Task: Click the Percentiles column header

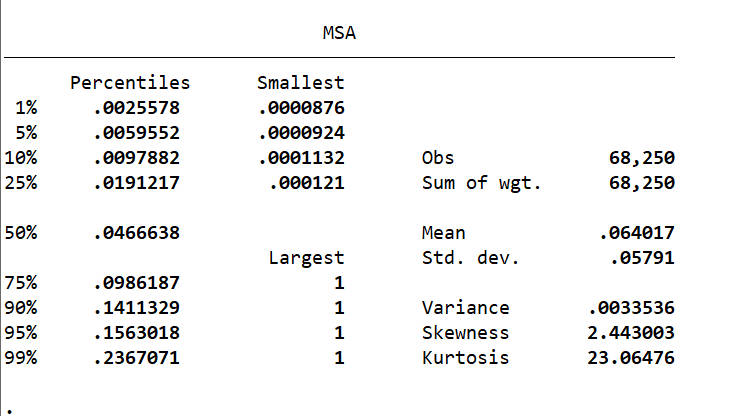Action: coord(129,82)
